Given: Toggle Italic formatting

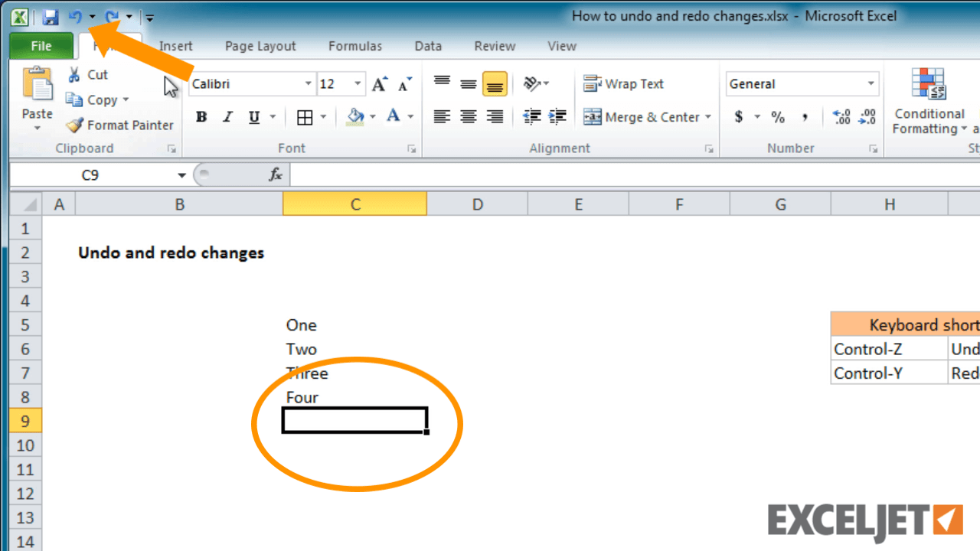Looking at the screenshot, I should [227, 116].
